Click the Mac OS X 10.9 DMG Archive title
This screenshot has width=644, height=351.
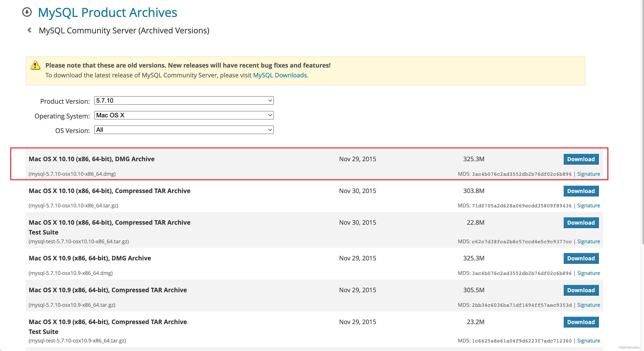(x=90, y=258)
